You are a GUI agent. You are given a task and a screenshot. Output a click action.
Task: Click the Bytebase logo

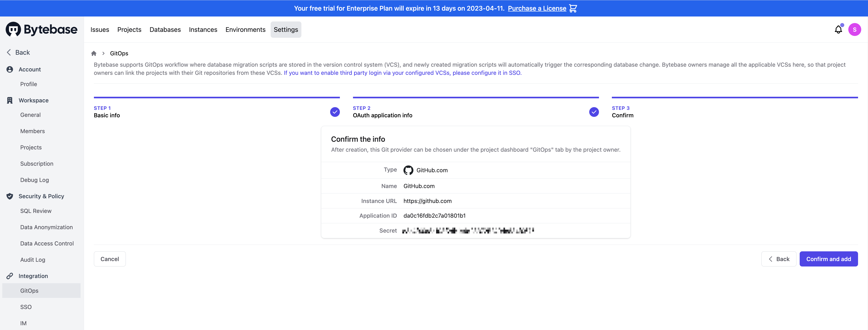tap(41, 30)
